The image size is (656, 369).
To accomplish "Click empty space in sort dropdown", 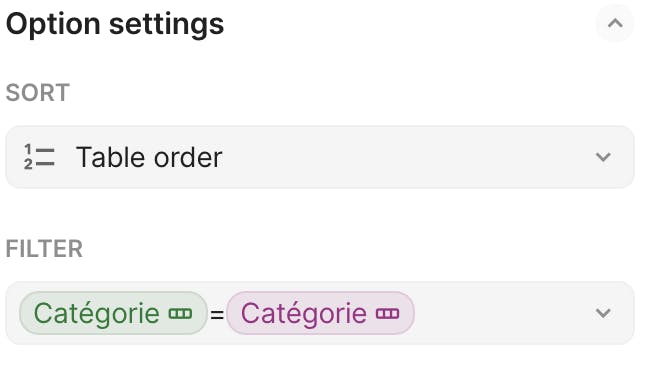I will coord(406,157).
